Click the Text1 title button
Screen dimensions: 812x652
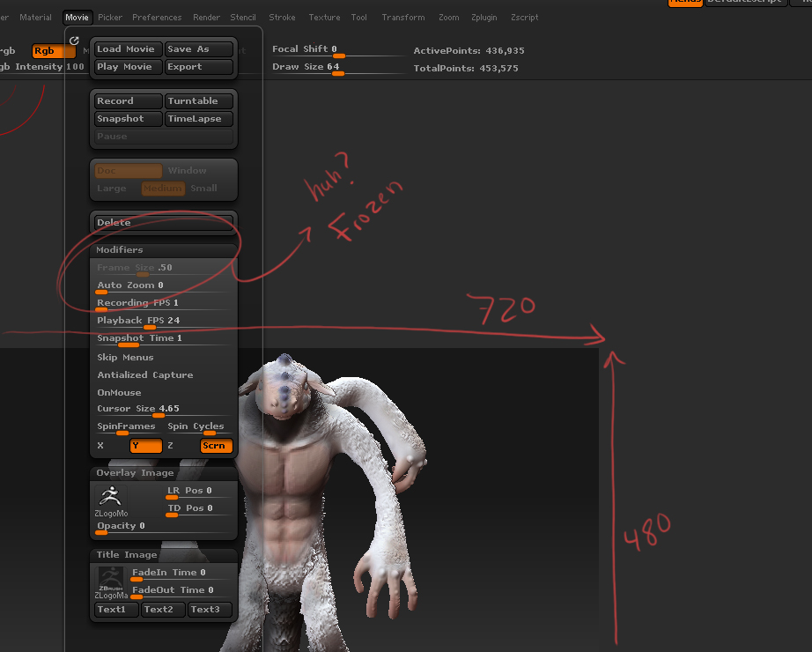click(x=116, y=610)
